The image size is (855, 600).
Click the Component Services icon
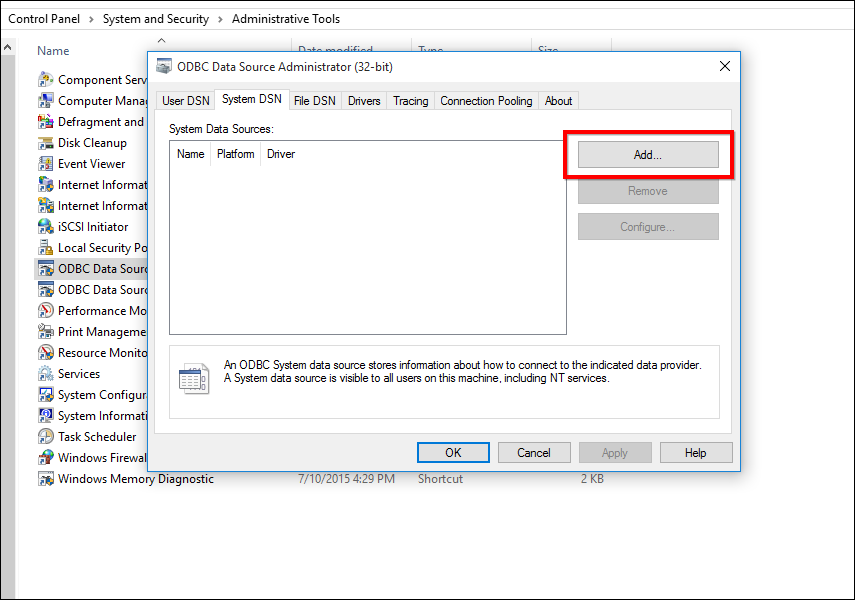(46, 80)
